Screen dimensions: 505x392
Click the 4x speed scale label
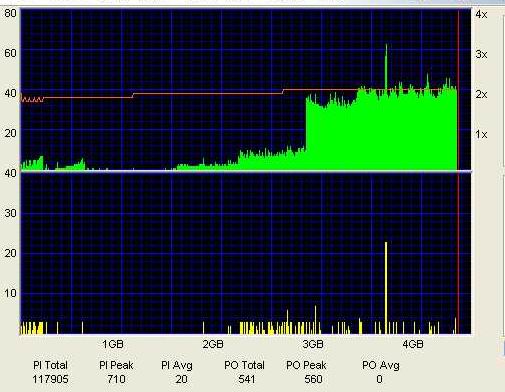click(481, 14)
